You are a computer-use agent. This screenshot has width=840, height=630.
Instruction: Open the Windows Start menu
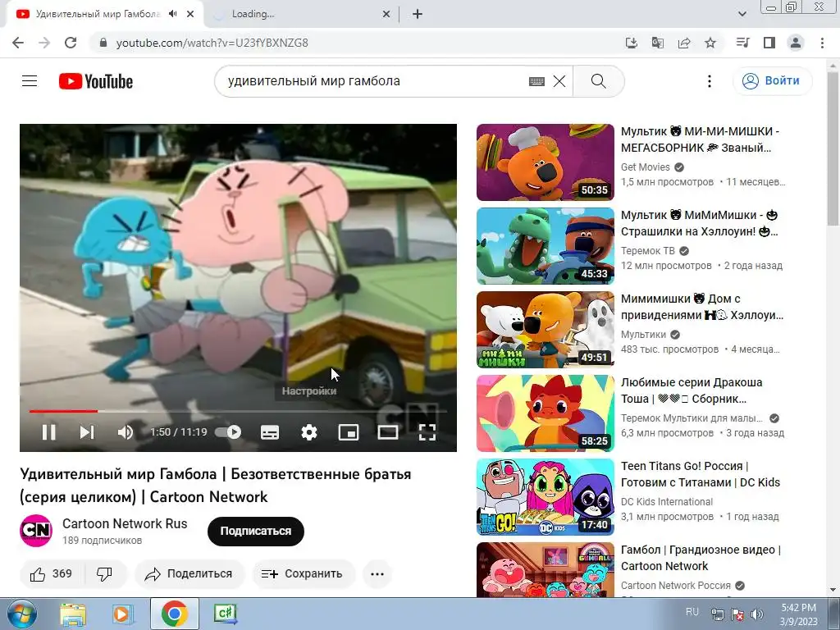coord(22,614)
